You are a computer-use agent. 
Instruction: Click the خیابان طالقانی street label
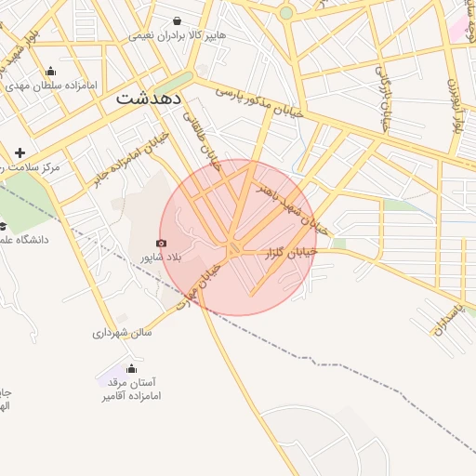tap(202, 141)
